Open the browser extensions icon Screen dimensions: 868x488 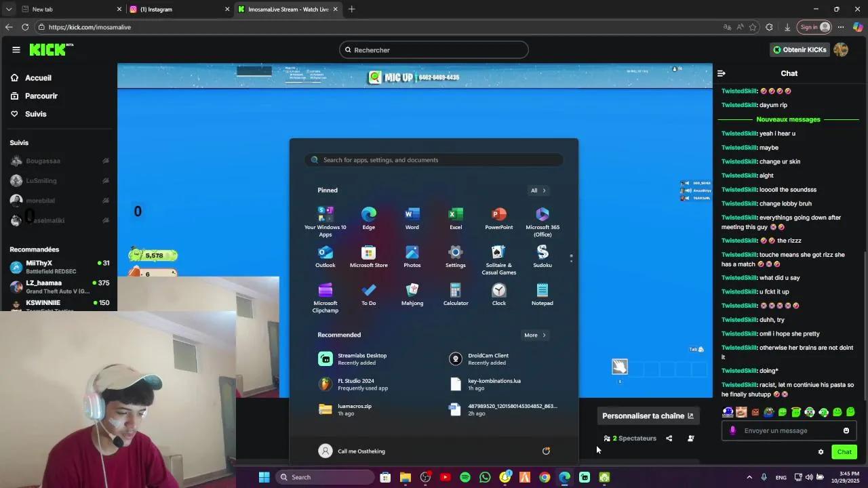coord(769,27)
